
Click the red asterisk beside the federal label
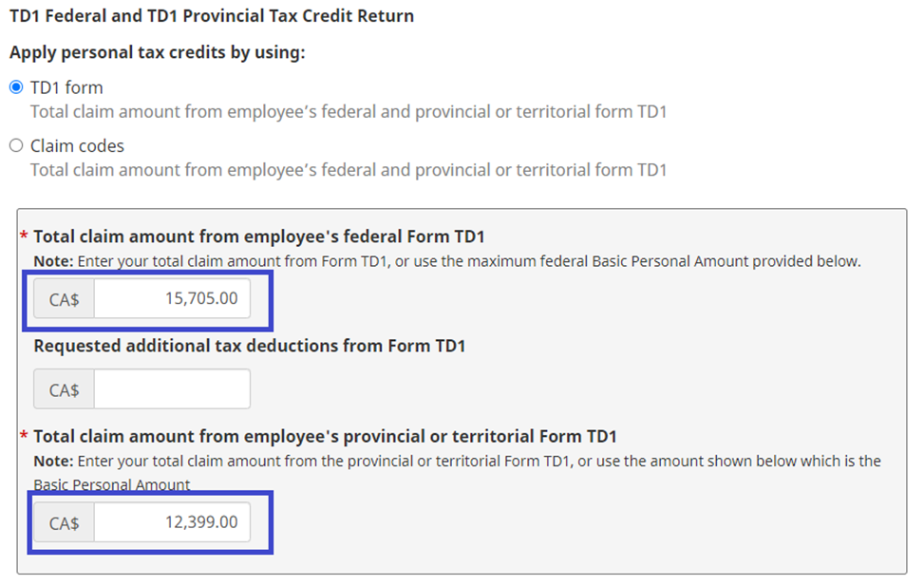[24, 236]
